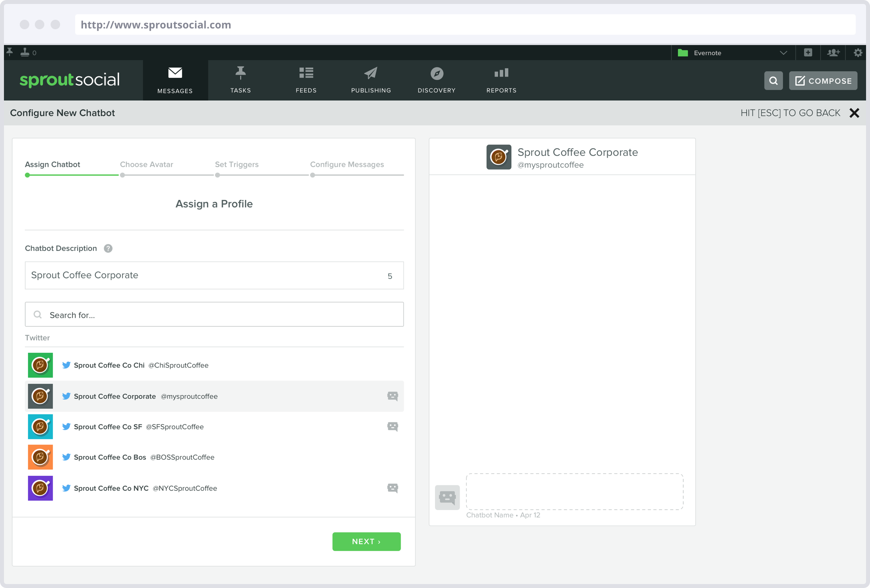
Task: Open the Messages tab
Action: 175,80
